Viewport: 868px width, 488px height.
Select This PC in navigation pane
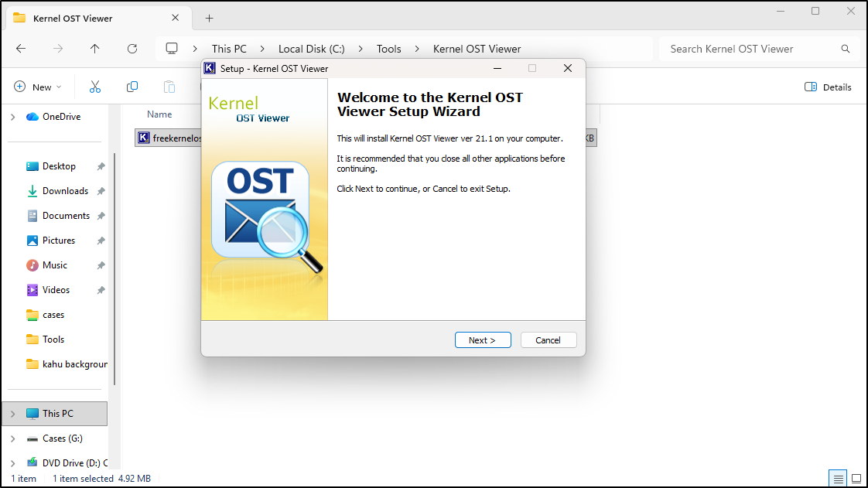pos(57,414)
